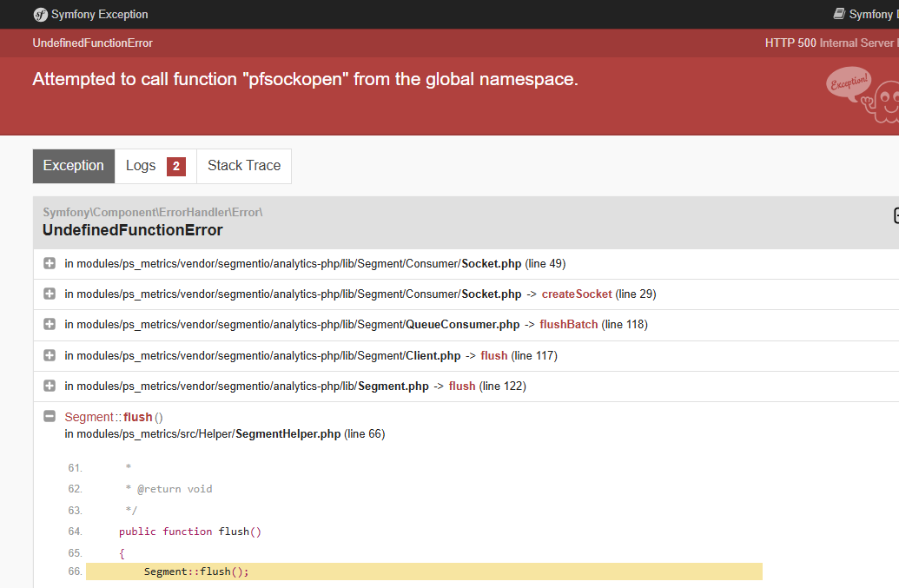Expand the flushBatch line 118 trace
This screenshot has height=588, width=899.
pyautogui.click(x=50, y=324)
